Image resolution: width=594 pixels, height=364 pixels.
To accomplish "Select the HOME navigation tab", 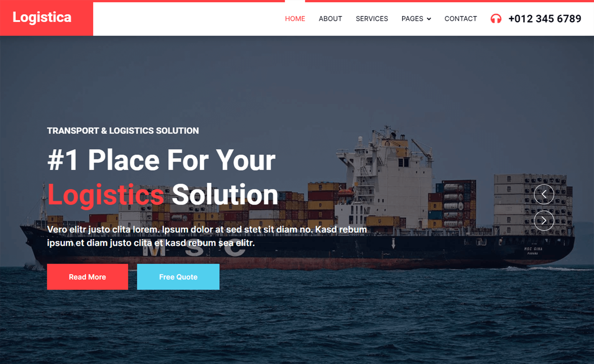I will (x=295, y=18).
